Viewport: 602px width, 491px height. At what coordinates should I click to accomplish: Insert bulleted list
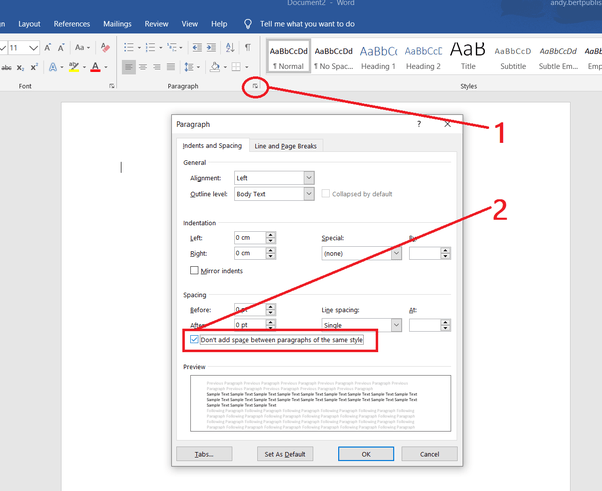point(129,48)
